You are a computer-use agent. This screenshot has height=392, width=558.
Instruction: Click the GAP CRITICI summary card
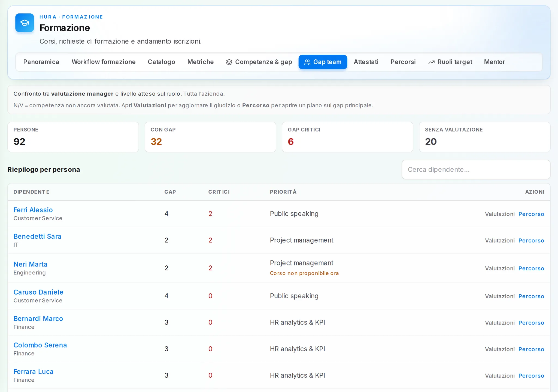coord(347,137)
